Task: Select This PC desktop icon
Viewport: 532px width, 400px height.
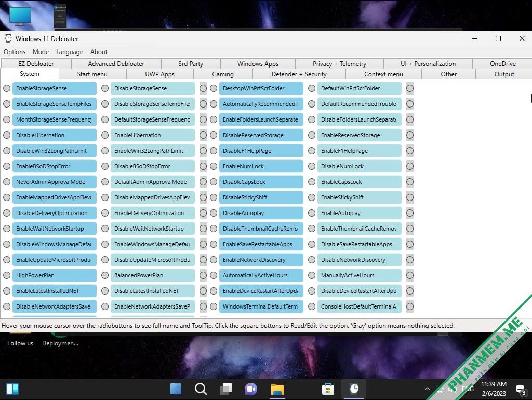Action: pos(20,16)
